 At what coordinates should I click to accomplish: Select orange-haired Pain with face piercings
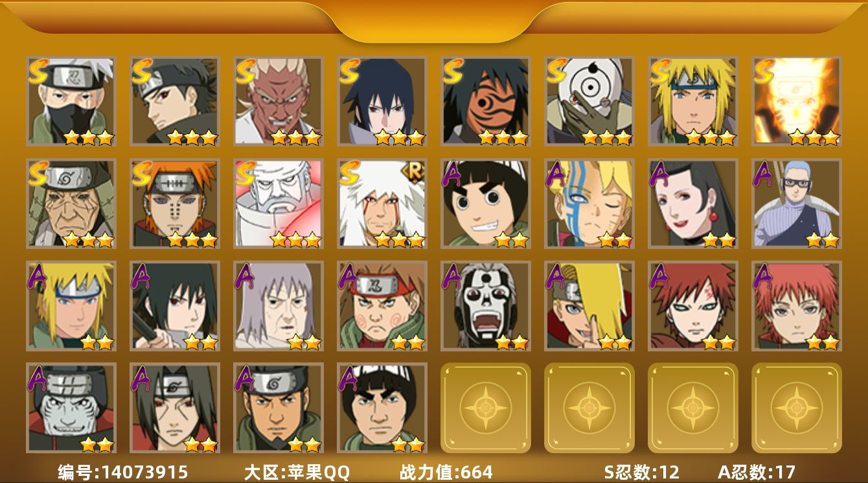click(x=175, y=204)
